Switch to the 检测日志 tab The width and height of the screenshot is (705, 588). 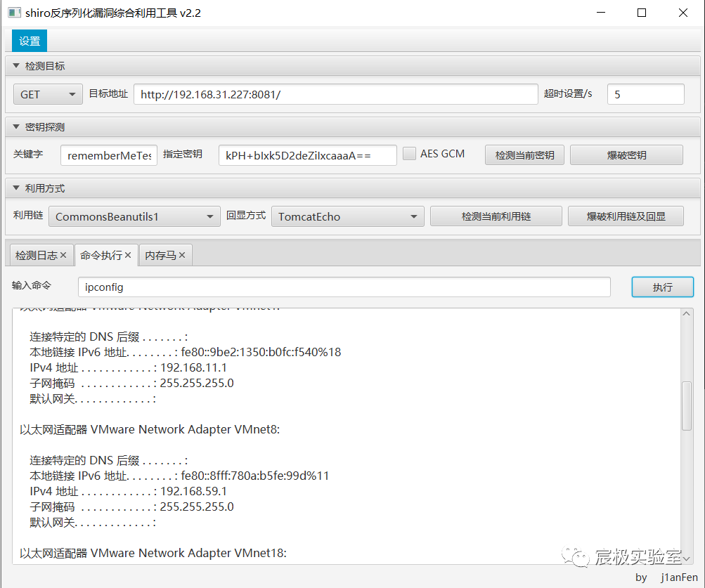pos(36,256)
